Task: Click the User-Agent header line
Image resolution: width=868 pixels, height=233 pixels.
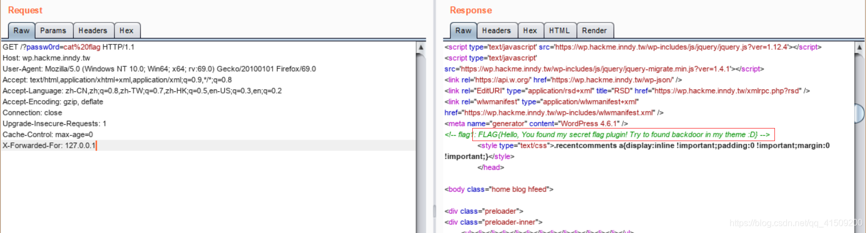Action: 159,69
